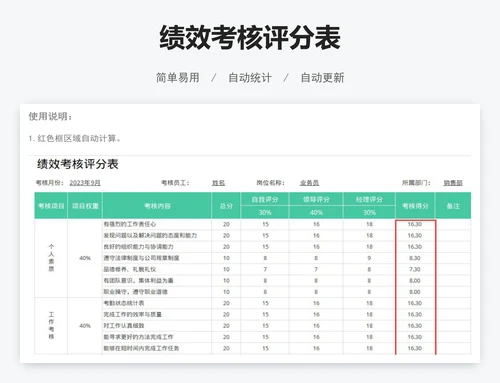Click result 8.00 in 职业操守 row
Viewport: 500px width, 383px height.
click(x=415, y=292)
